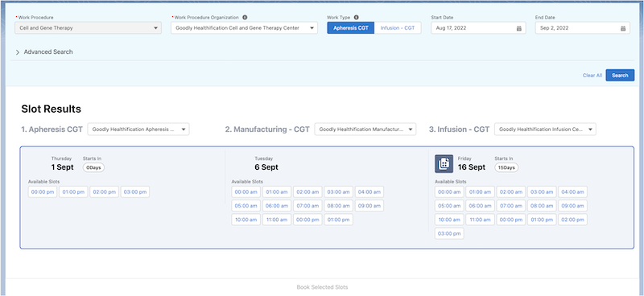The width and height of the screenshot is (644, 296).
Task: Open the Work Procedure dropdown
Action: [x=89, y=28]
